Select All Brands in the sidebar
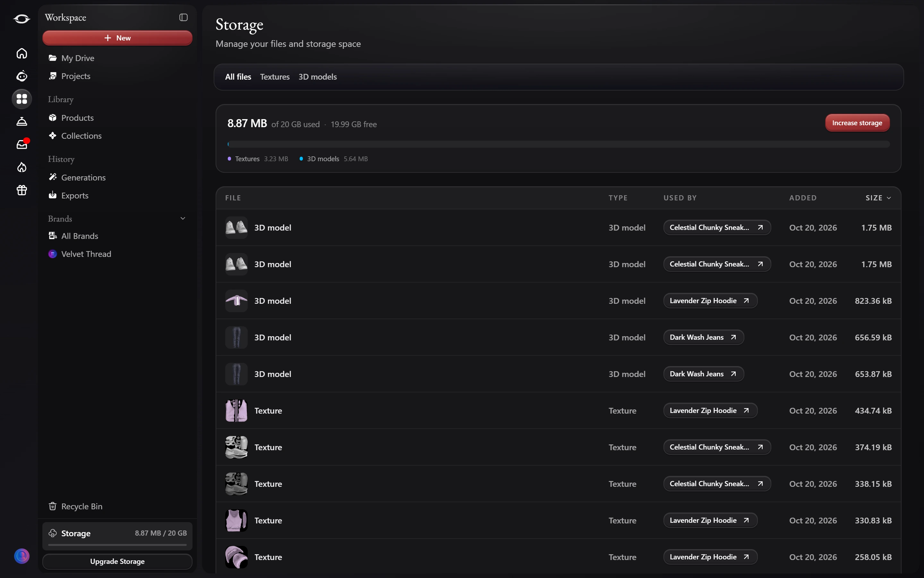Viewport: 924px width, 578px height. coord(117,236)
